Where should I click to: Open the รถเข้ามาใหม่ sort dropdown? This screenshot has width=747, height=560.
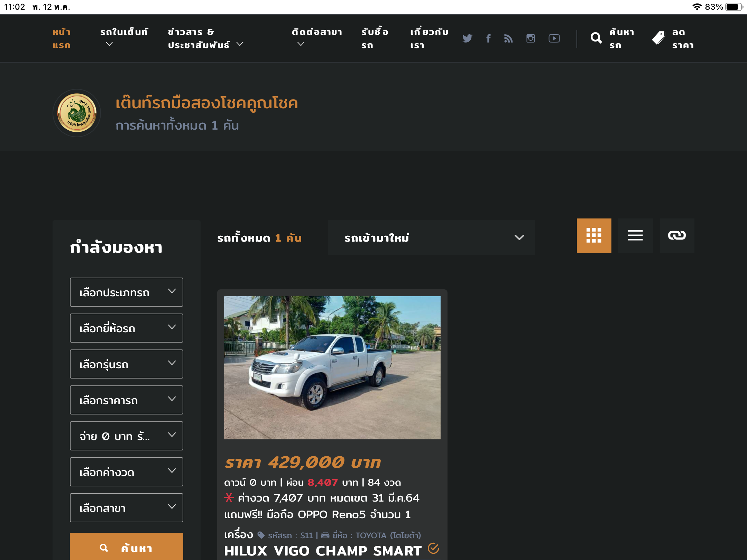tap(431, 237)
